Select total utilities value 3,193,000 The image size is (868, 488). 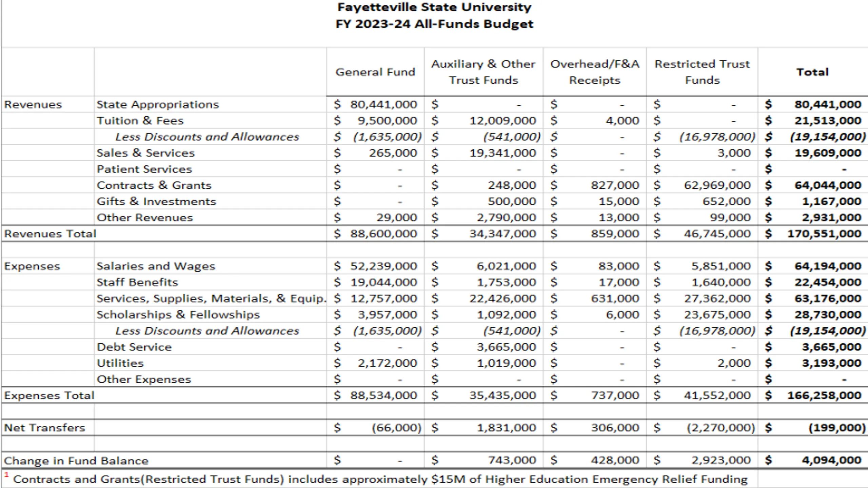point(832,363)
